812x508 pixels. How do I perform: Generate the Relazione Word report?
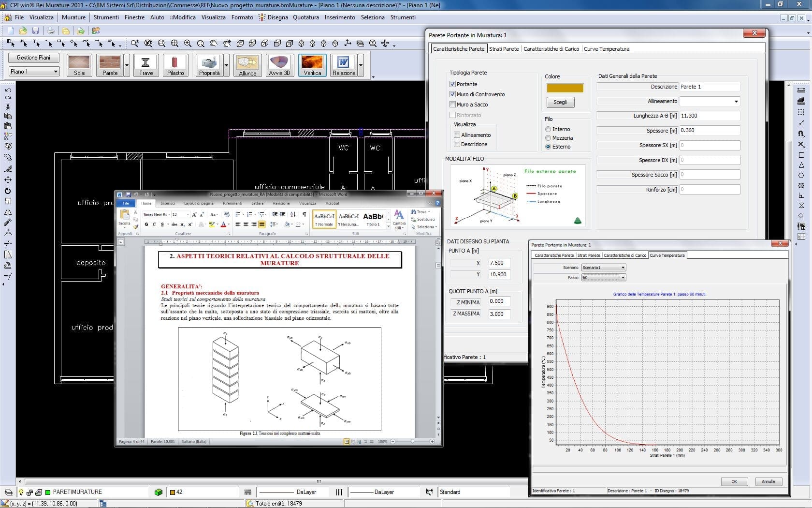click(x=344, y=65)
